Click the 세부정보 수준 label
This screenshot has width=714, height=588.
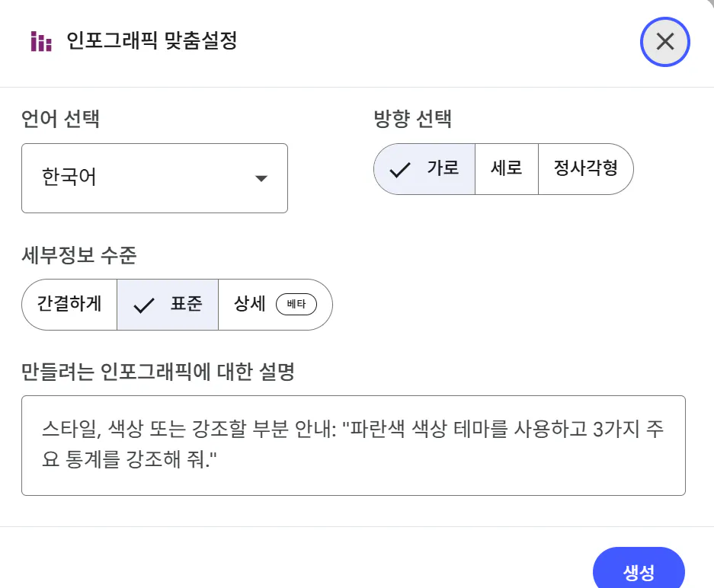tap(79, 256)
